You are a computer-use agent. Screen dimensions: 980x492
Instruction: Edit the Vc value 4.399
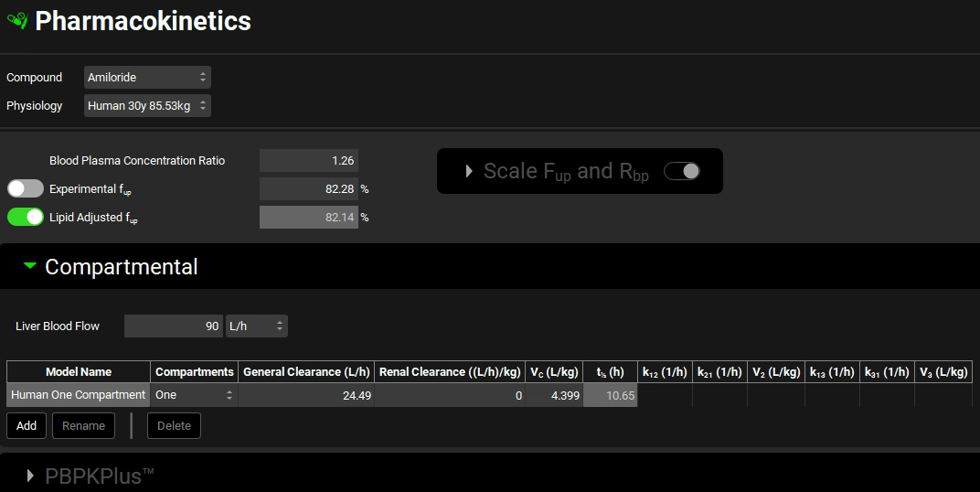point(555,395)
